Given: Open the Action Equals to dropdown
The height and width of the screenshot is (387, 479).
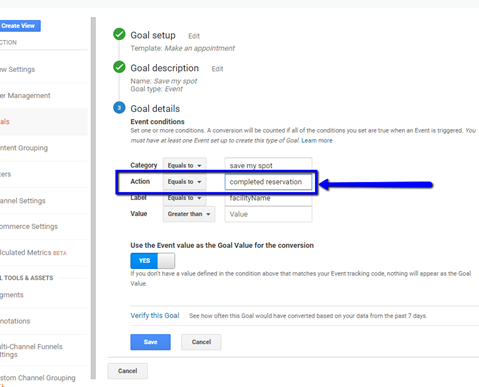Looking at the screenshot, I should point(184,182).
